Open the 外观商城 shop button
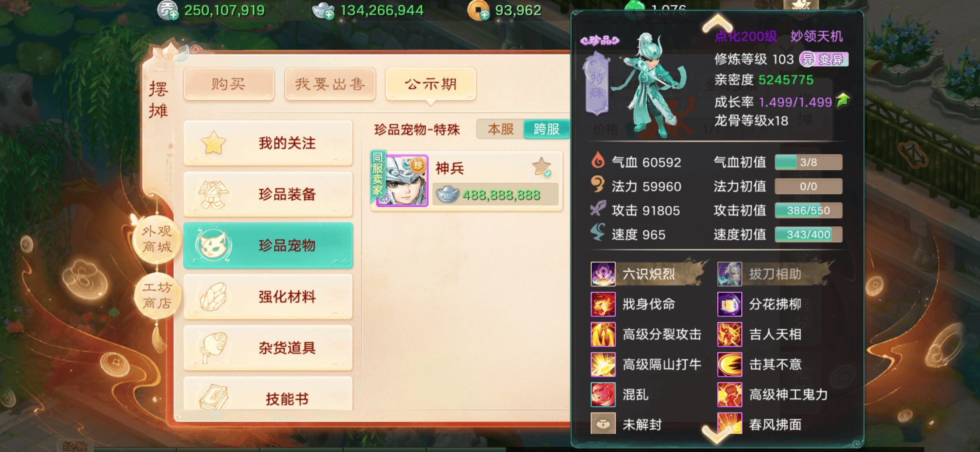 click(156, 239)
